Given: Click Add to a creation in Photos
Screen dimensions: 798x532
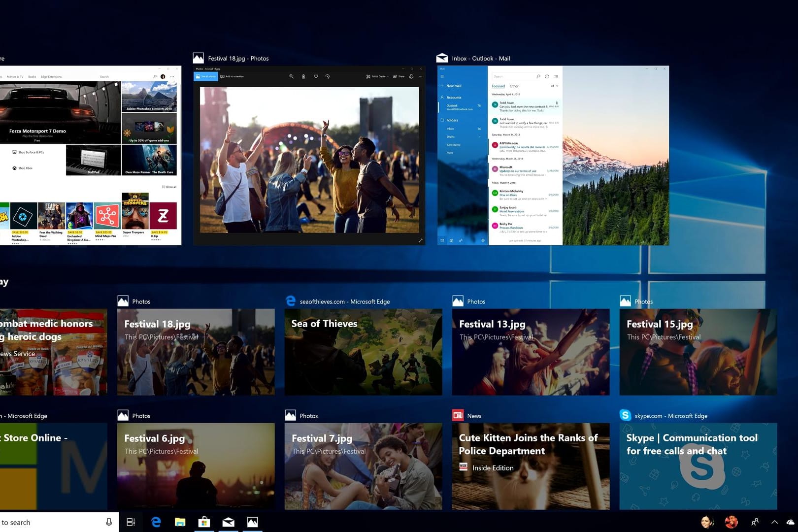Looking at the screenshot, I should tap(232, 76).
